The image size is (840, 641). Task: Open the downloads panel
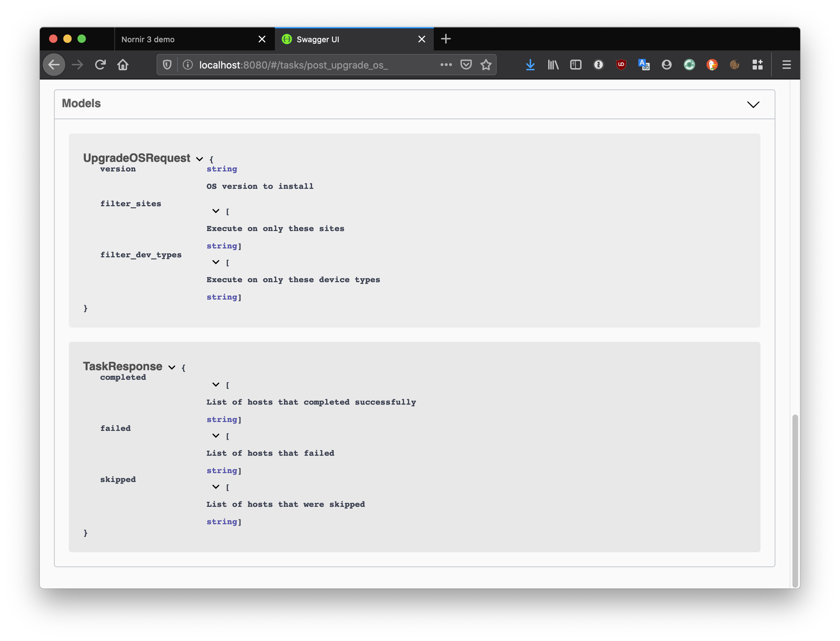pos(530,65)
